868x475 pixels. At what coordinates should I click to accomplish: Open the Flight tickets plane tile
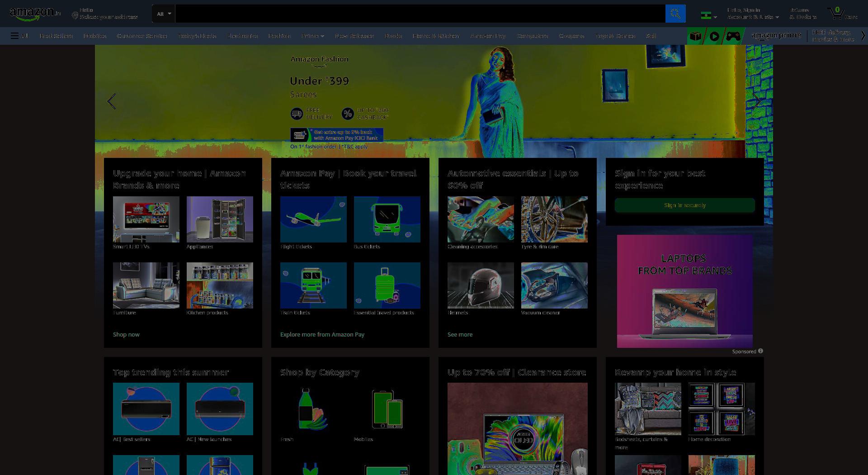click(x=313, y=219)
